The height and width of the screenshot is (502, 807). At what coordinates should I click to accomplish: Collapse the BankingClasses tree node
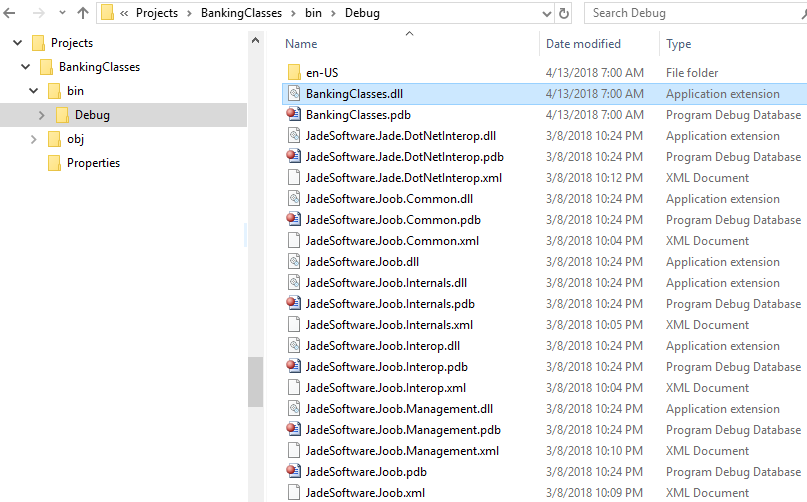pyautogui.click(x=27, y=67)
